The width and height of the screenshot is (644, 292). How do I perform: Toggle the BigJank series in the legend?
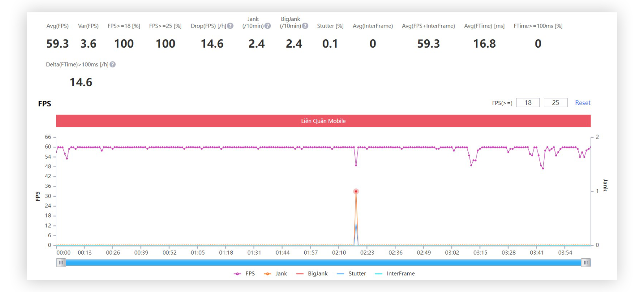coord(312,274)
